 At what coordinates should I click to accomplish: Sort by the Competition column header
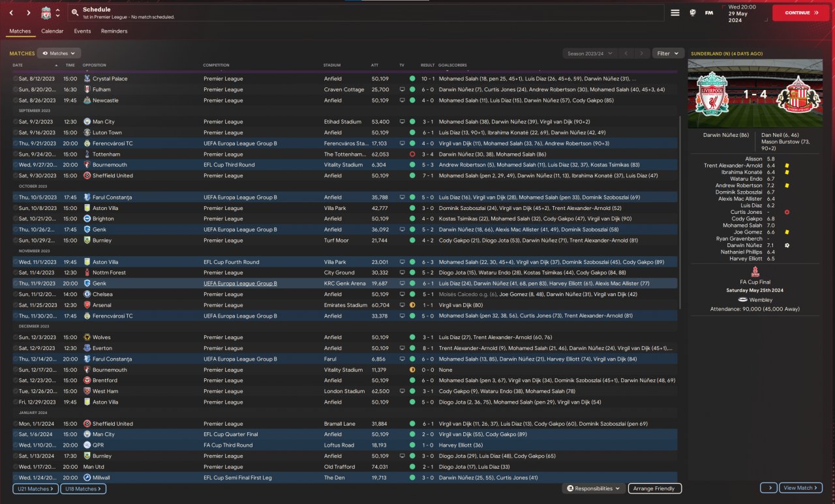(216, 65)
